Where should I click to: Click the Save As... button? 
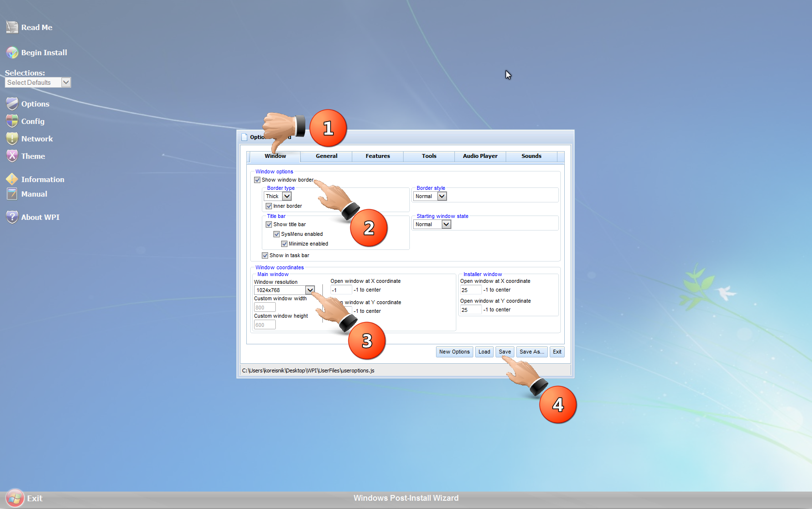point(532,352)
